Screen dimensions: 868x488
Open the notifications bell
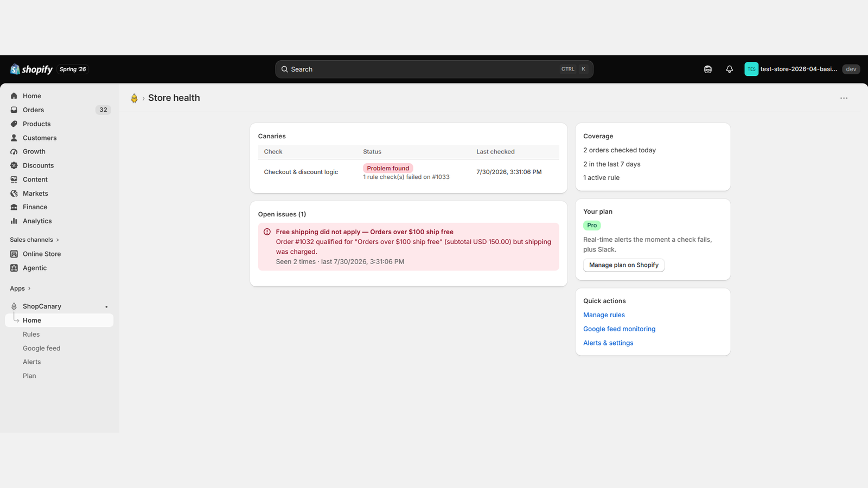click(x=730, y=69)
